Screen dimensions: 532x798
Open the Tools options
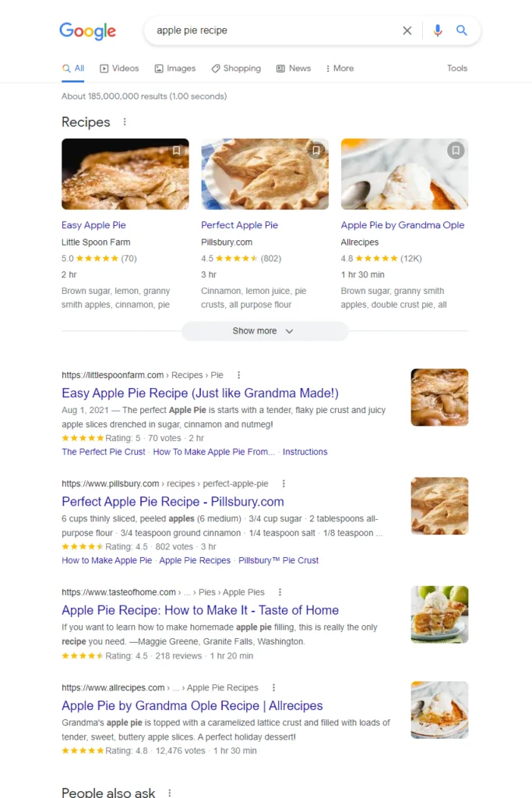coord(457,69)
